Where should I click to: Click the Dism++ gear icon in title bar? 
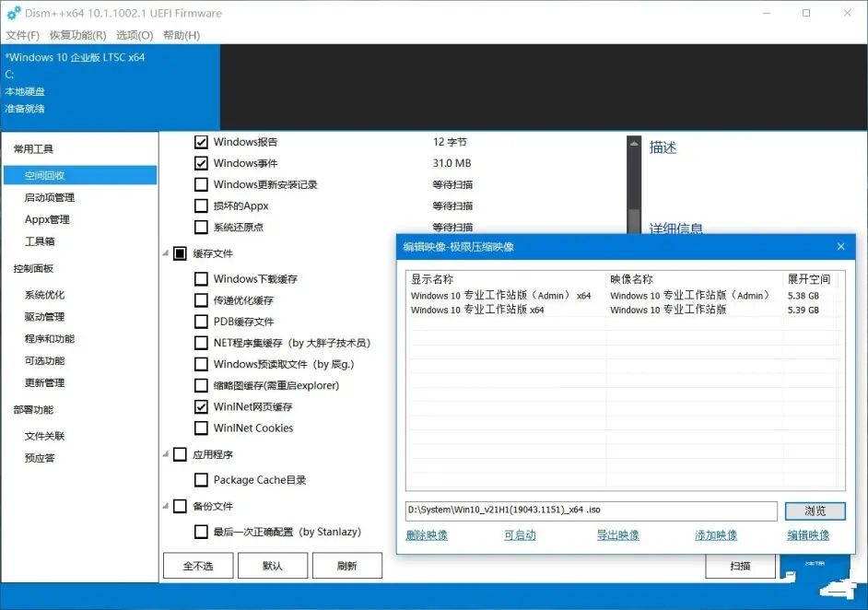click(13, 13)
